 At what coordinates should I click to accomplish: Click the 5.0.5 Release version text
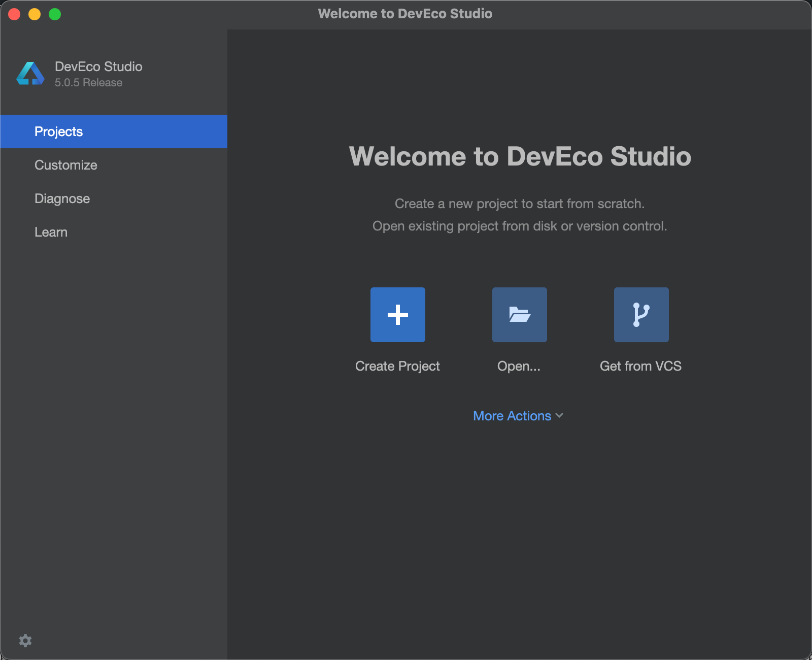click(x=88, y=83)
